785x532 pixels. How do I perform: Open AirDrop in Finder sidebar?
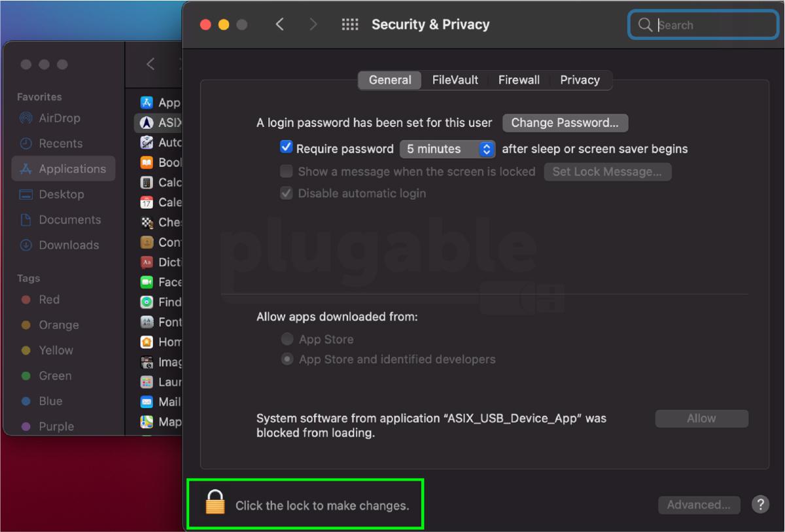point(59,118)
